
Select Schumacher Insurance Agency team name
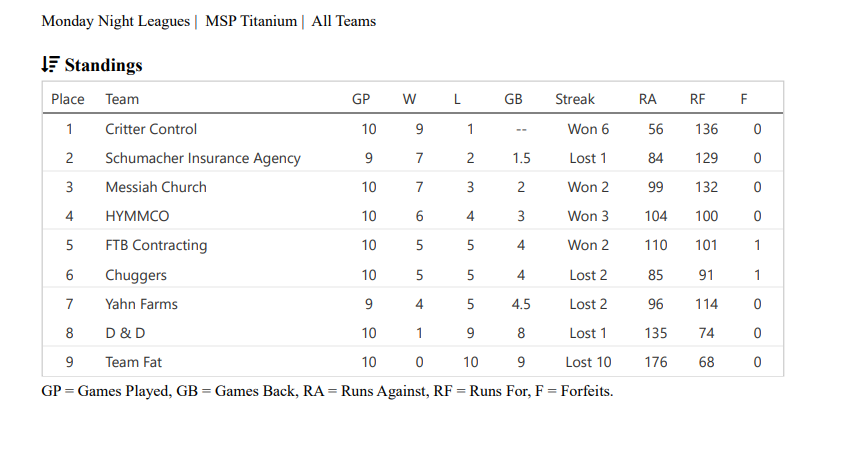click(x=203, y=158)
